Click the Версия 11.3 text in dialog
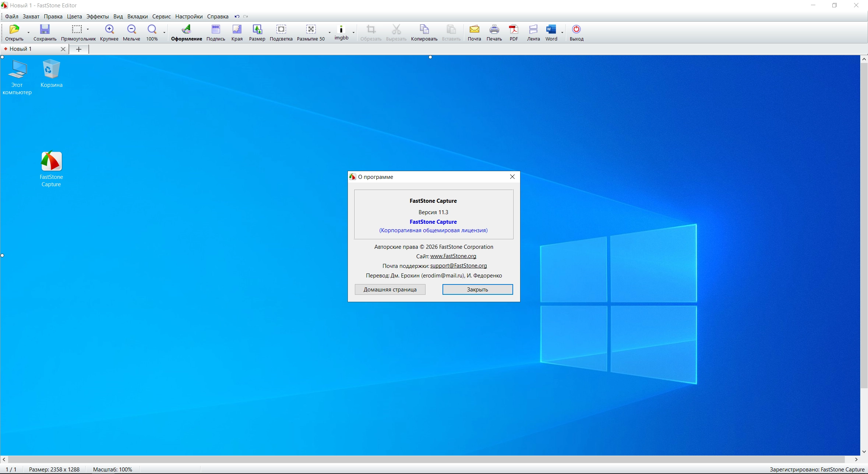 click(433, 212)
